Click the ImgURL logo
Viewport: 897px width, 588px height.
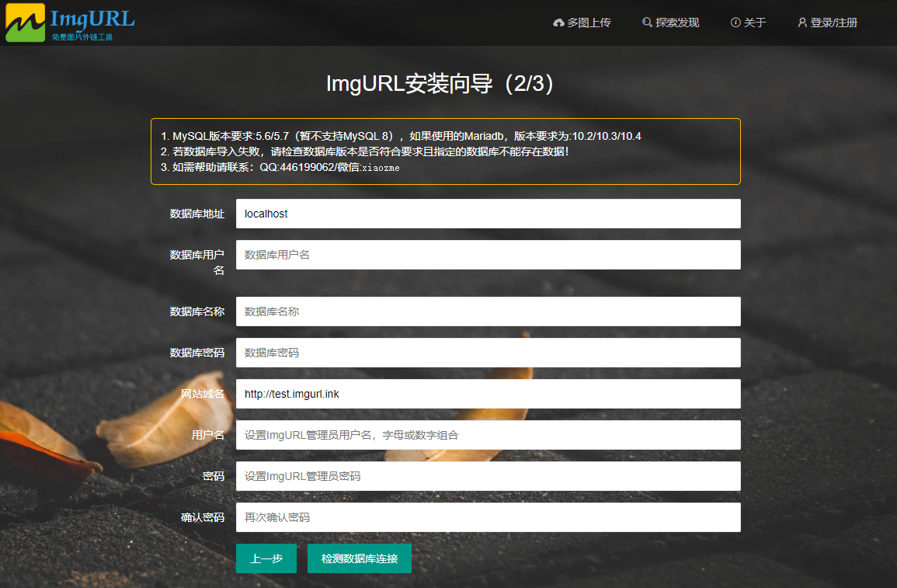point(71,23)
